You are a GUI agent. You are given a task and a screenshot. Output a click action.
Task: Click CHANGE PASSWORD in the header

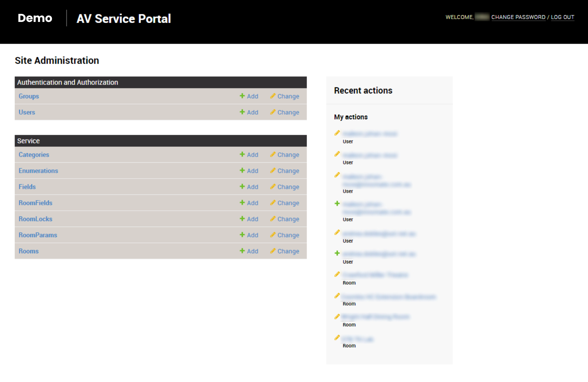[x=518, y=17]
